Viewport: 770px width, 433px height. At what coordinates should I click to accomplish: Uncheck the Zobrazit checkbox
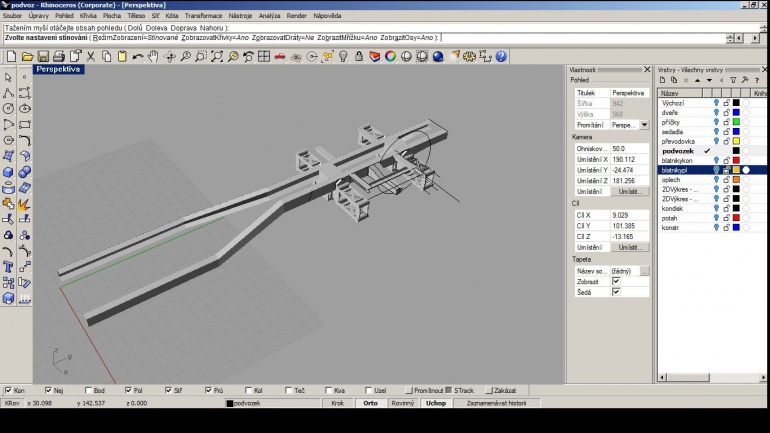(x=616, y=281)
